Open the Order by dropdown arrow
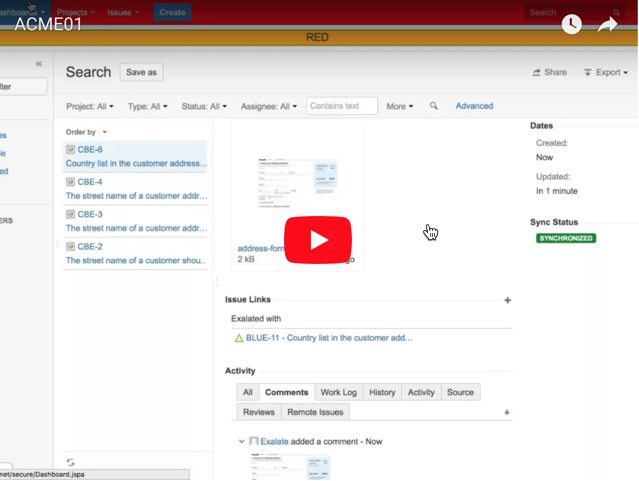 [105, 132]
